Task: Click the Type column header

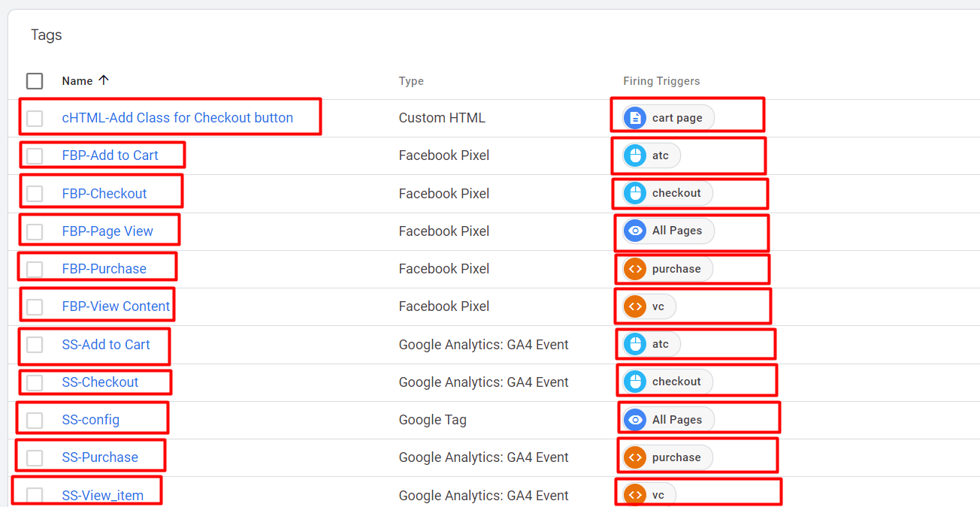Action: pos(411,81)
